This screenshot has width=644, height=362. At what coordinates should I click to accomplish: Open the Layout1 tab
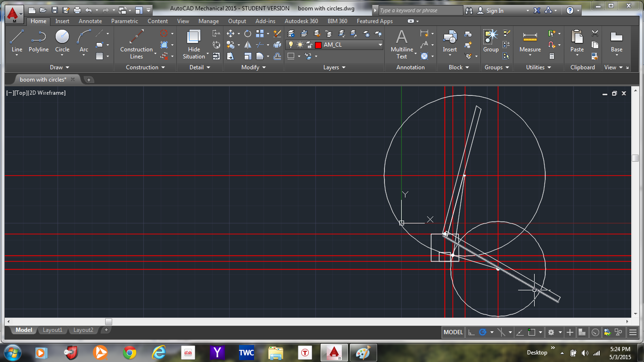point(52,330)
